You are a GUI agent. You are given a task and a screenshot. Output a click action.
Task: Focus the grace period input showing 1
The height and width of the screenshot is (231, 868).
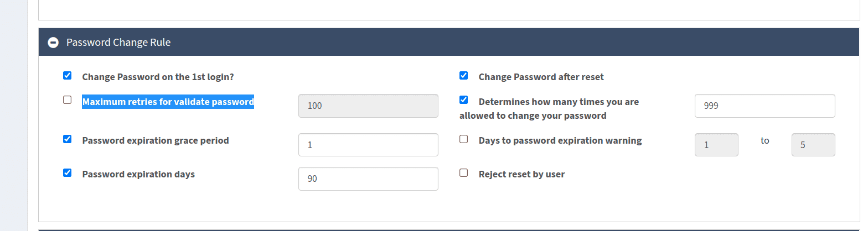(368, 145)
